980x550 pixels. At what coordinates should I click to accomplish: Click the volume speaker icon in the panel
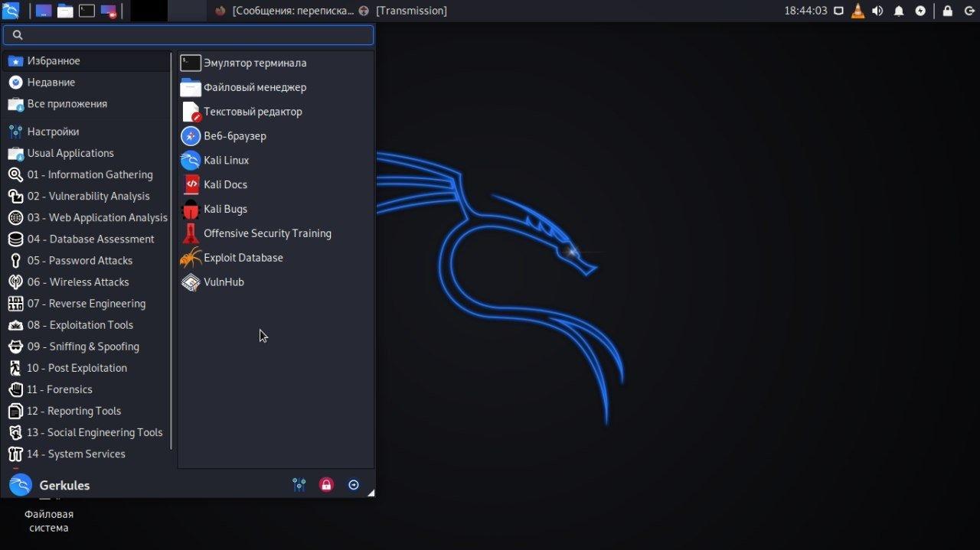point(877,11)
